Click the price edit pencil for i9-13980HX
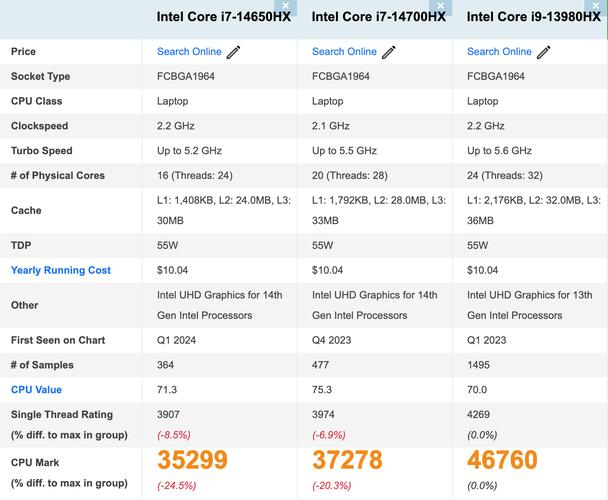The width and height of the screenshot is (608, 500). [544, 52]
